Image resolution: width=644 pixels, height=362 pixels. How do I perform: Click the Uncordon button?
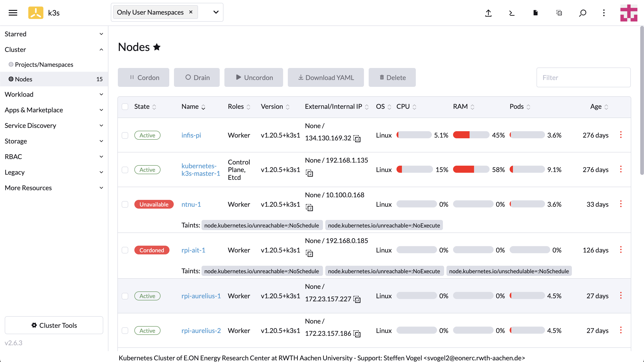pyautogui.click(x=253, y=77)
